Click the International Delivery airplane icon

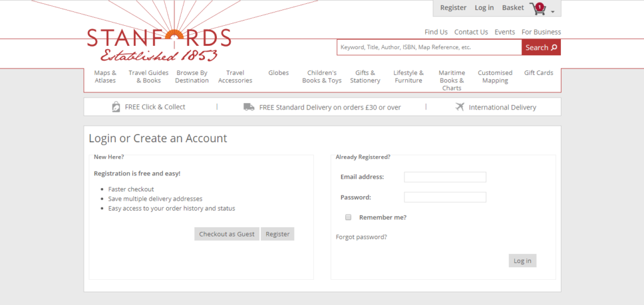460,107
